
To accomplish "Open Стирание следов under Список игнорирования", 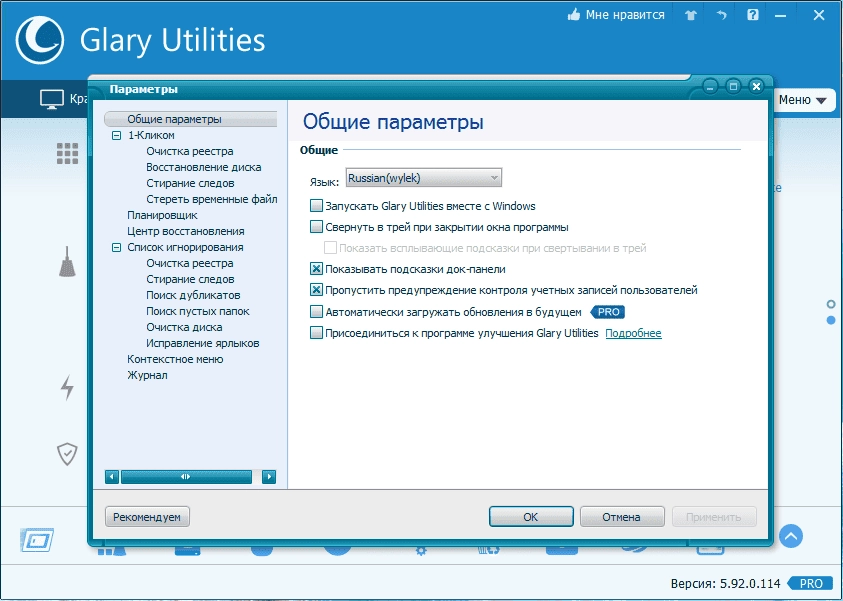I will click(190, 279).
